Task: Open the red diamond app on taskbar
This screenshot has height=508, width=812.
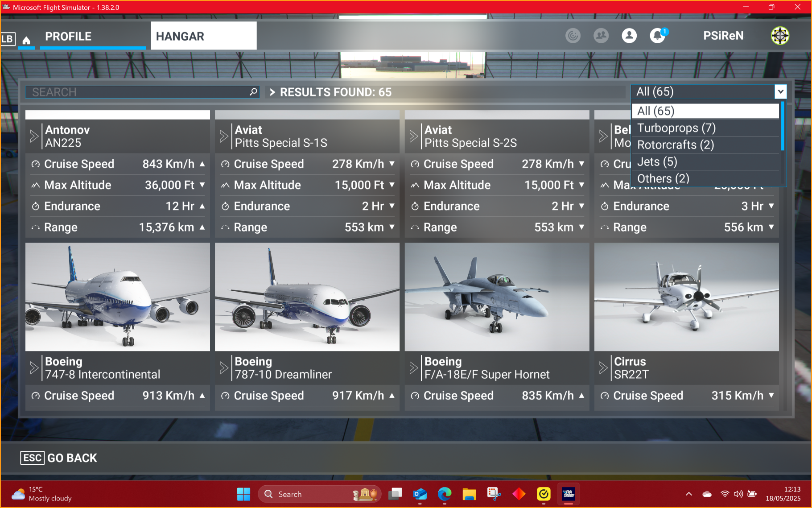Action: click(x=519, y=494)
